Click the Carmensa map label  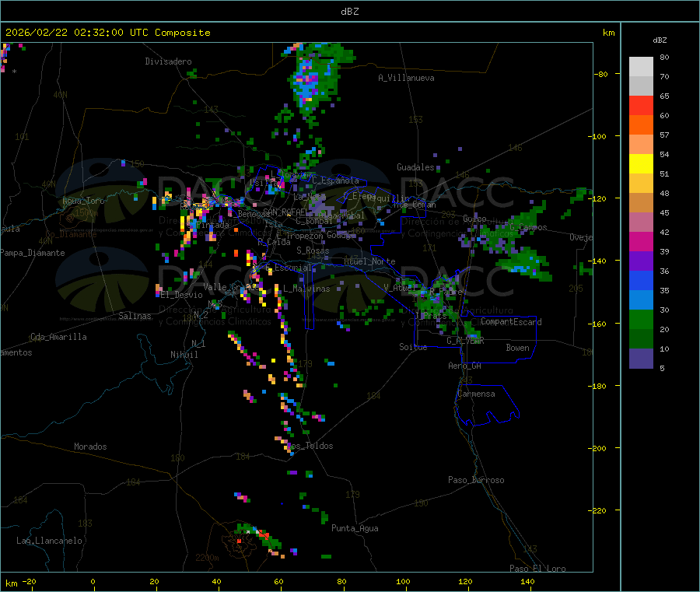coord(476,394)
